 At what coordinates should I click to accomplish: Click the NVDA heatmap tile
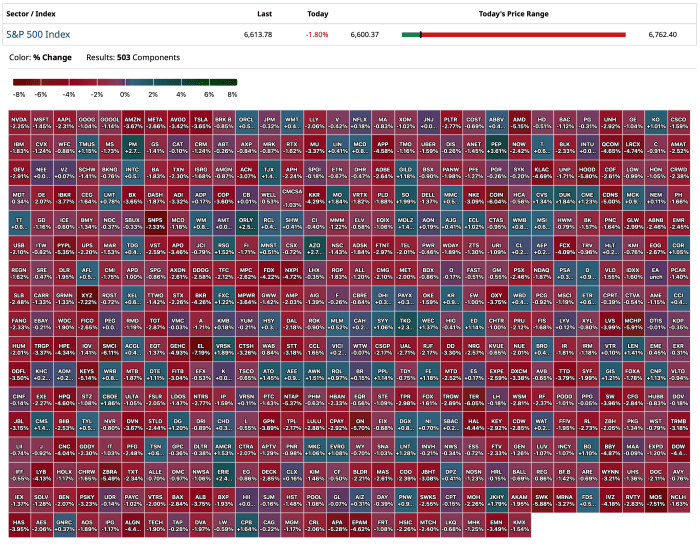[19, 122]
